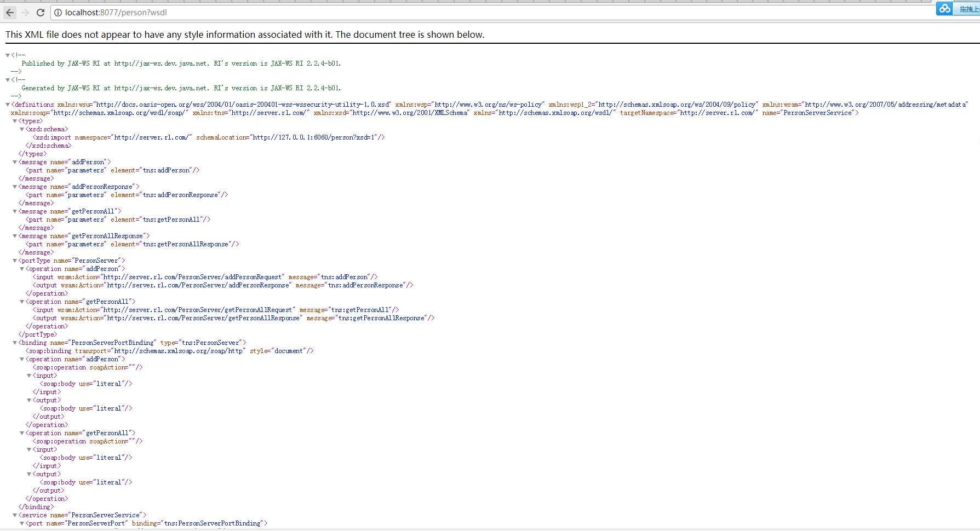The height and width of the screenshot is (531, 980).
Task: Click the XML no style information notice
Action: (245, 34)
